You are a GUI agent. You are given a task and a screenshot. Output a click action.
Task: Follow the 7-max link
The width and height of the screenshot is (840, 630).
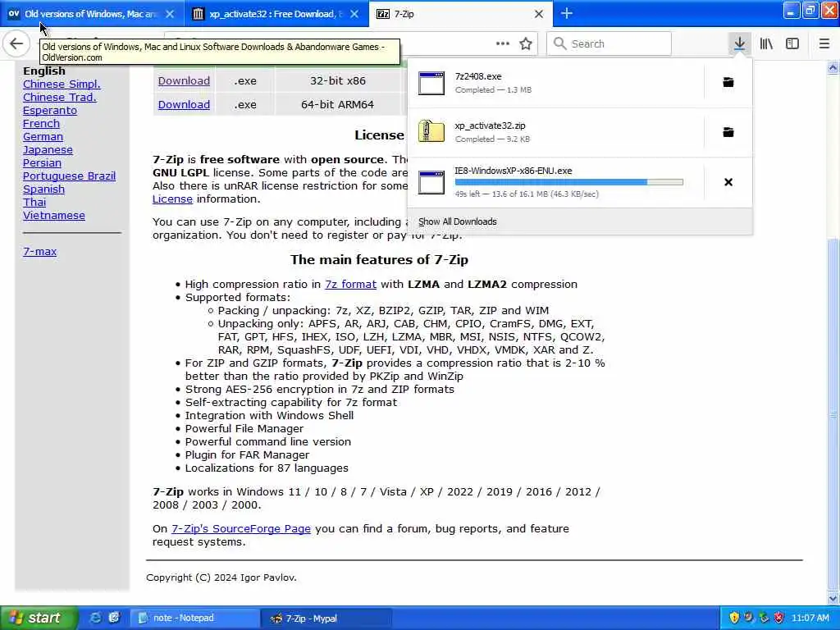[x=39, y=251]
